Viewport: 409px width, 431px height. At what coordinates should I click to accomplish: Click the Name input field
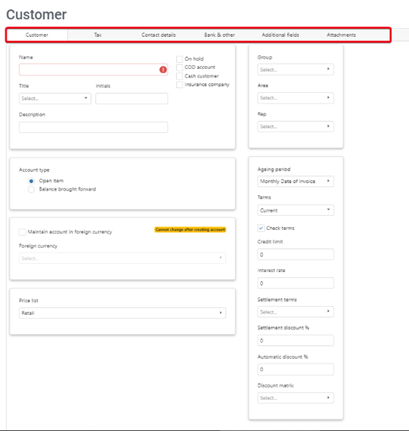pyautogui.click(x=93, y=70)
